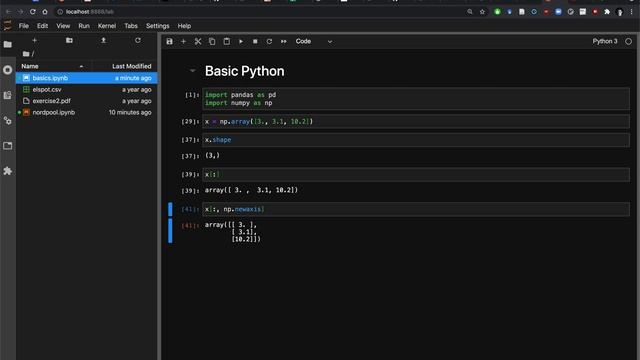
Task: Create a new folder in file browser
Action: point(69,40)
